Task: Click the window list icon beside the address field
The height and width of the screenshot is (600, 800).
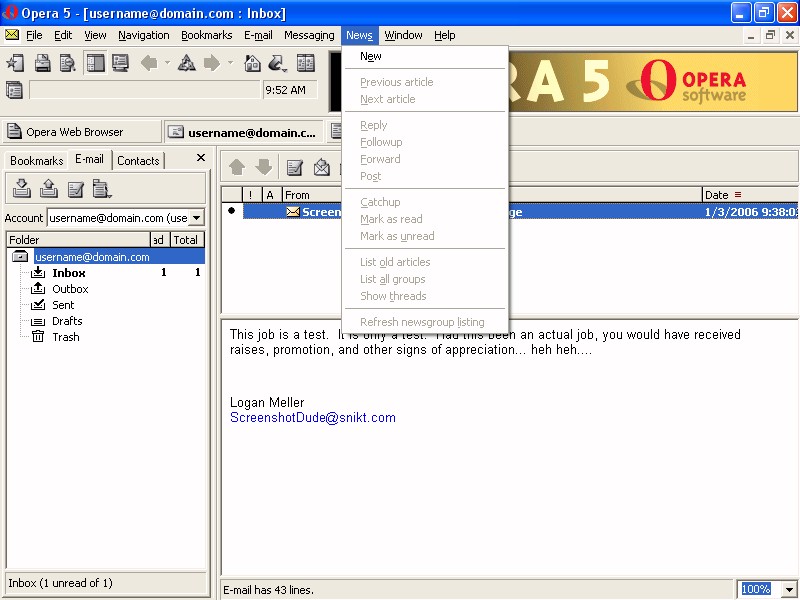Action: click(14, 90)
